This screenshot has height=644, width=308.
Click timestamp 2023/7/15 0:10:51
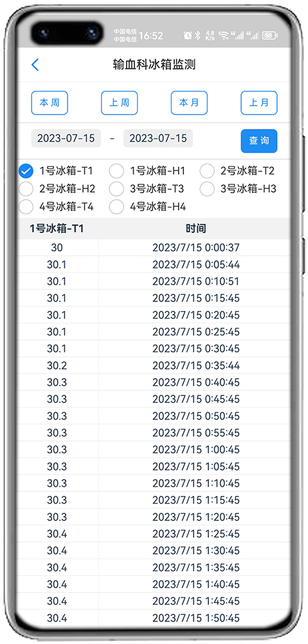coord(196,281)
